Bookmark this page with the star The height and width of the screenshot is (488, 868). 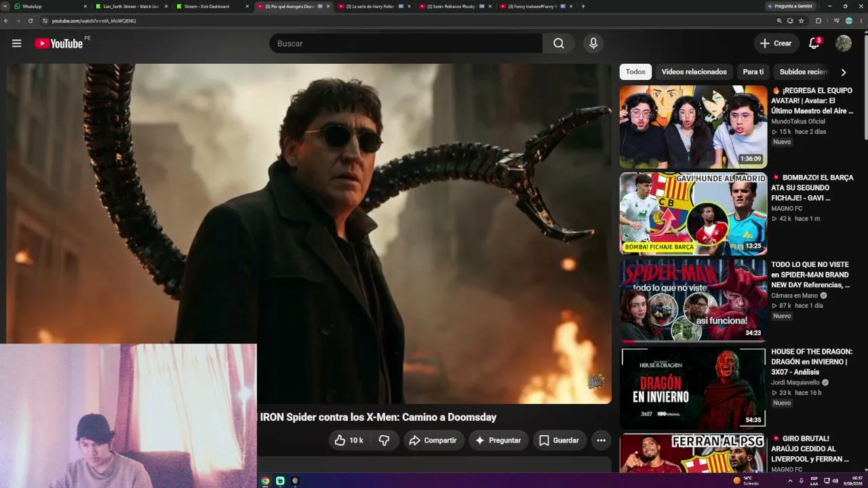pos(802,21)
